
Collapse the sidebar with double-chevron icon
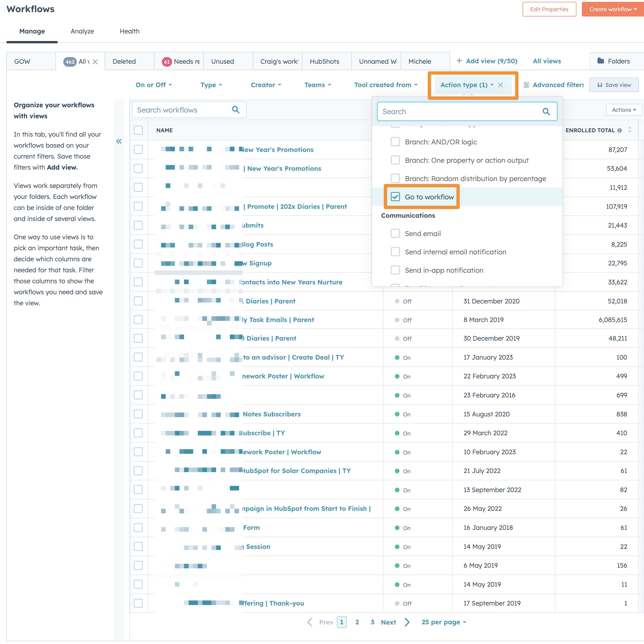[x=119, y=141]
